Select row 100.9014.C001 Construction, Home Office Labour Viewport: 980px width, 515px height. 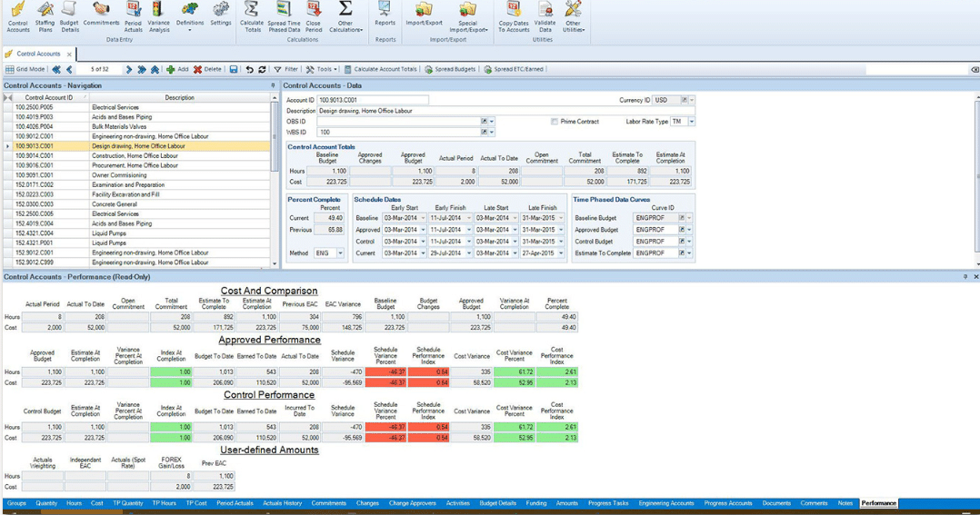click(x=137, y=156)
